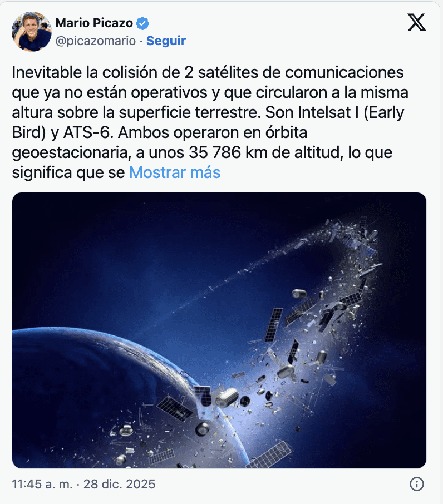
Task: Open the tweet info circle icon
Action: click(417, 484)
